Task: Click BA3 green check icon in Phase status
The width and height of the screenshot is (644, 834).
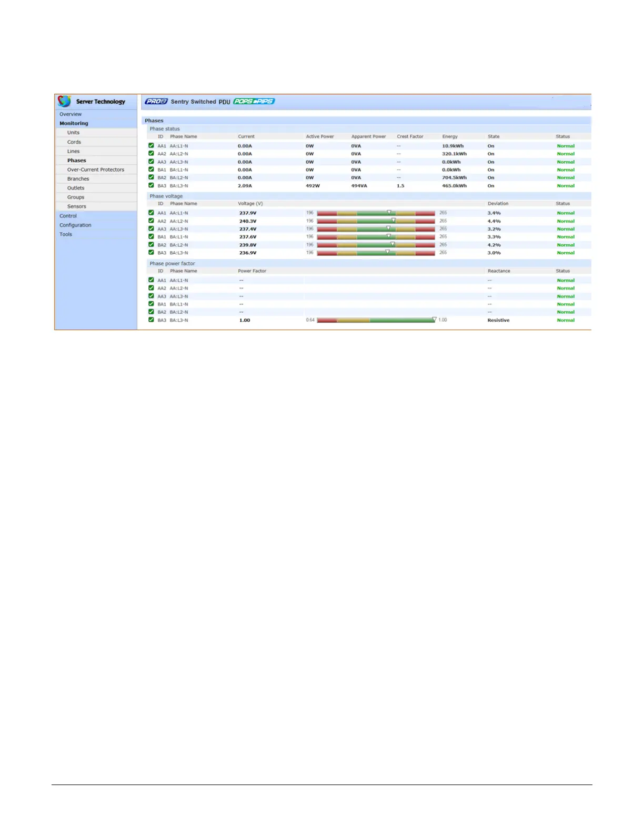Action: (152, 185)
